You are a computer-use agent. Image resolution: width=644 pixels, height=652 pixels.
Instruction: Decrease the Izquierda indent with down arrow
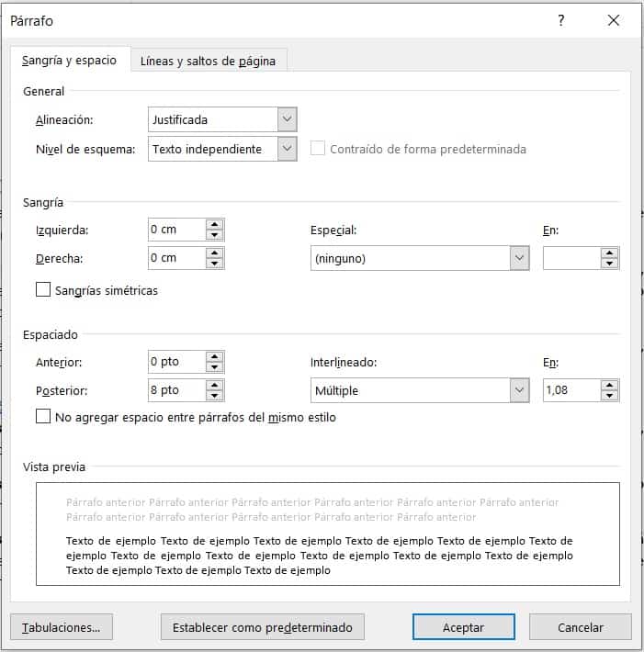coord(215,235)
